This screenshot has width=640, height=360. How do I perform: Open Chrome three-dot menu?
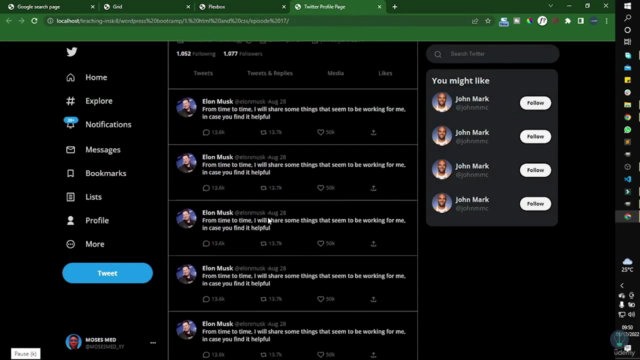[x=607, y=21]
